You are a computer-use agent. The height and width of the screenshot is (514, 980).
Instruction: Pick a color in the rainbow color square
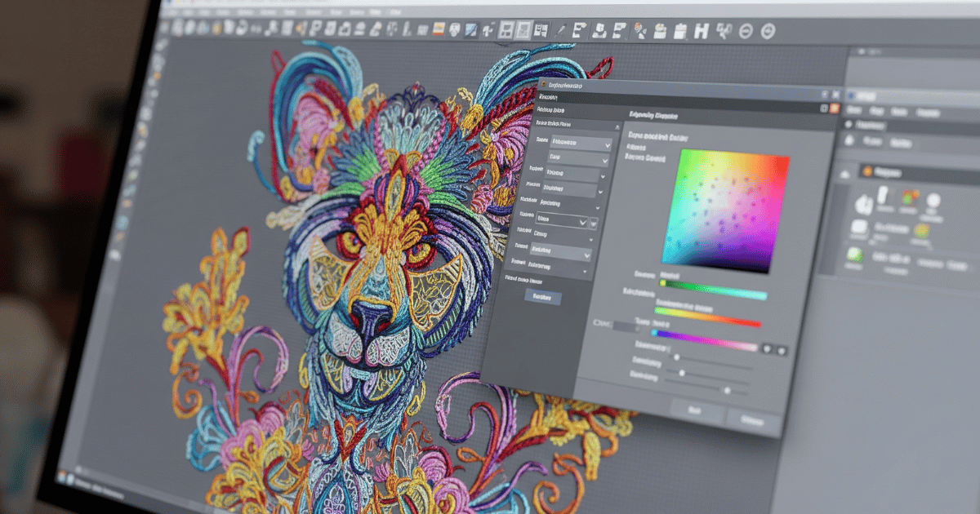pyautogui.click(x=725, y=210)
